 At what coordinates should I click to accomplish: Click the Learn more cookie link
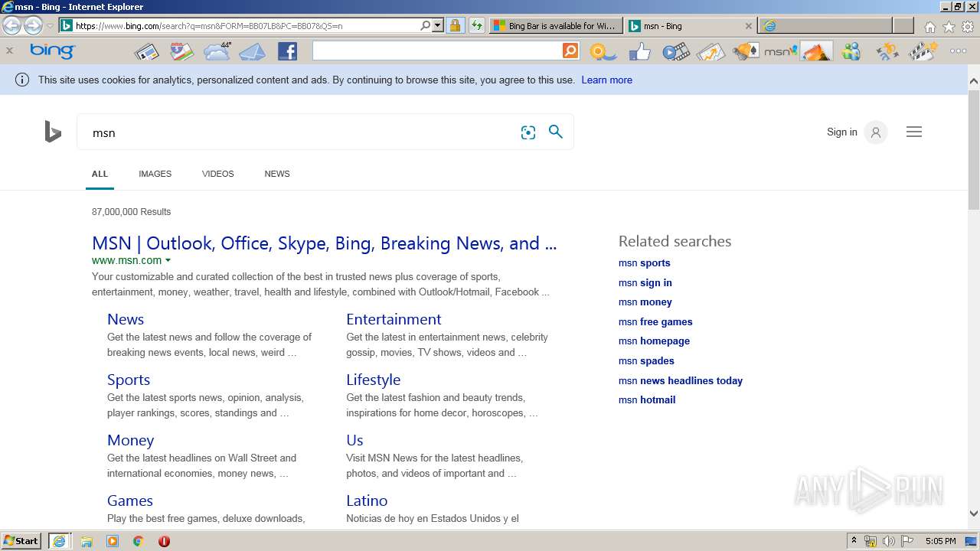[x=606, y=80]
